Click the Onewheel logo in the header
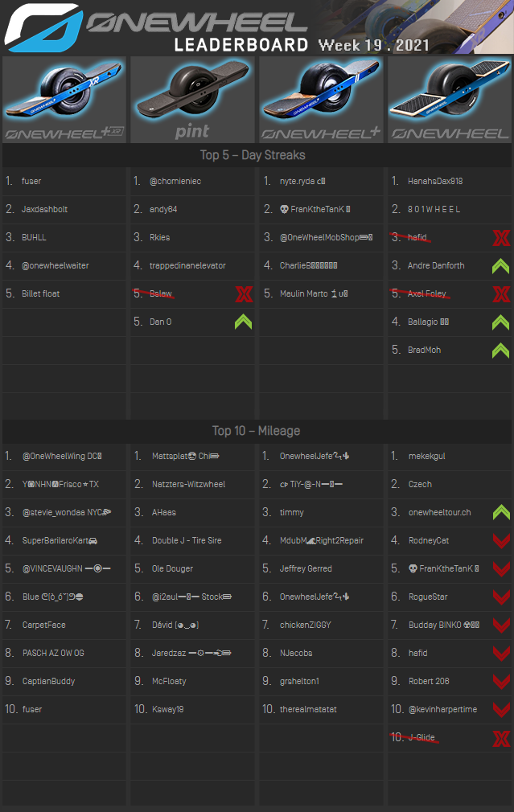The width and height of the screenshot is (514, 812). coord(43,27)
